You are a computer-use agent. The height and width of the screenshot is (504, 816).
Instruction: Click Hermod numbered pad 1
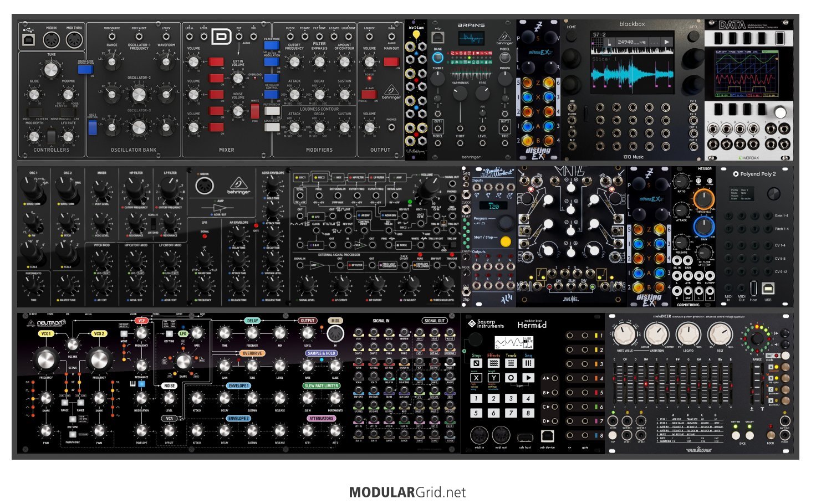(476, 398)
